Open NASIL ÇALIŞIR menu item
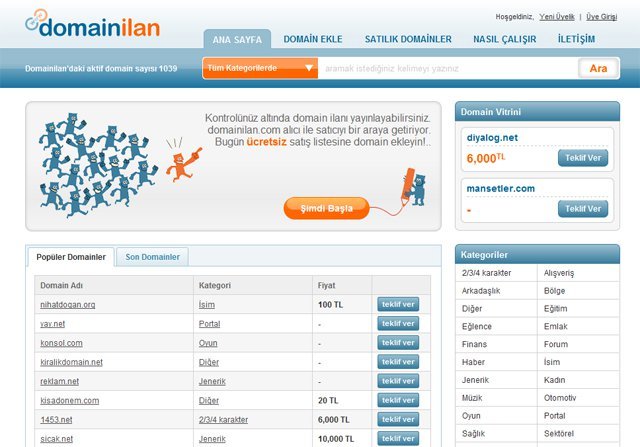 click(x=504, y=39)
